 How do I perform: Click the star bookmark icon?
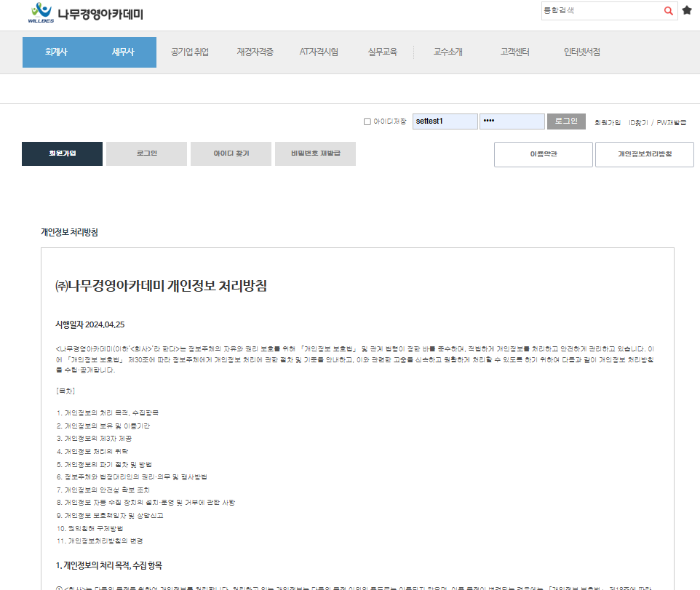click(687, 11)
